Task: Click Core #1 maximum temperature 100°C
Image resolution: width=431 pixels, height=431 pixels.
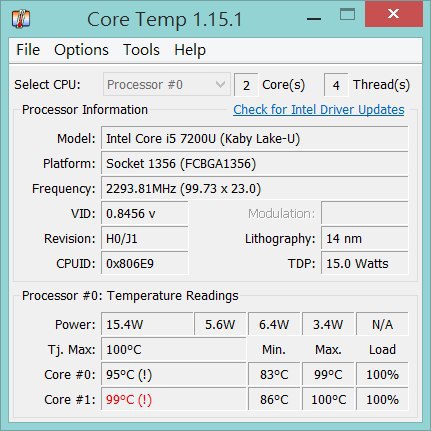Action: tap(328, 399)
